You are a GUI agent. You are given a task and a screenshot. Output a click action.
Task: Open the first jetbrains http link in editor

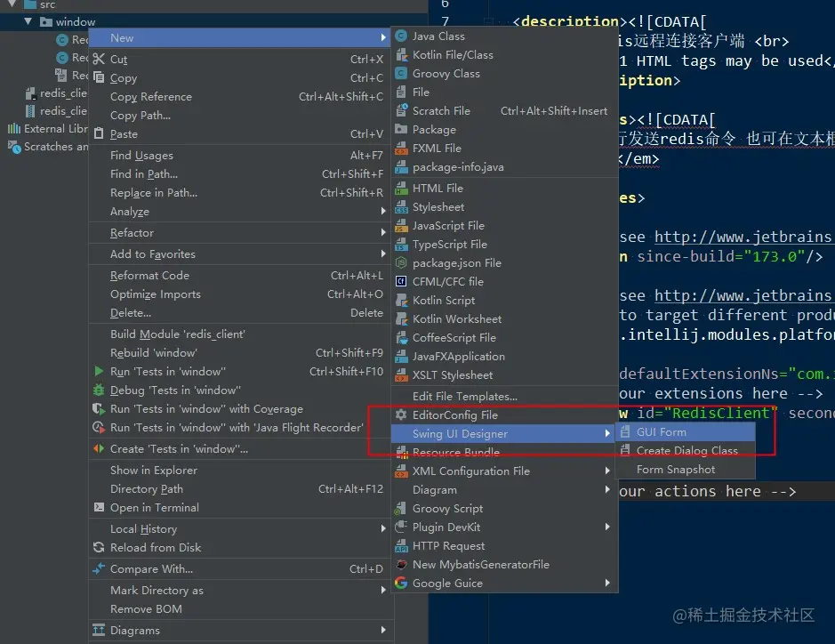point(744,237)
